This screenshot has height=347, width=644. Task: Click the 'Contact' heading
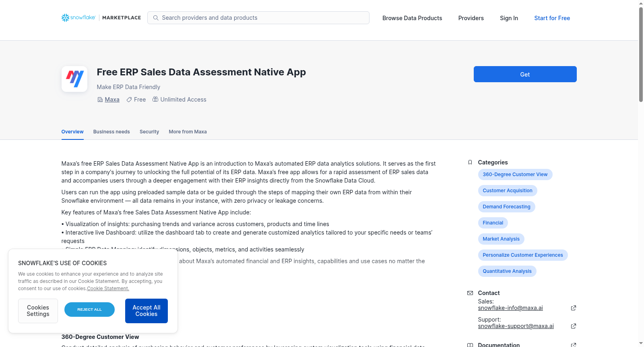point(489,293)
